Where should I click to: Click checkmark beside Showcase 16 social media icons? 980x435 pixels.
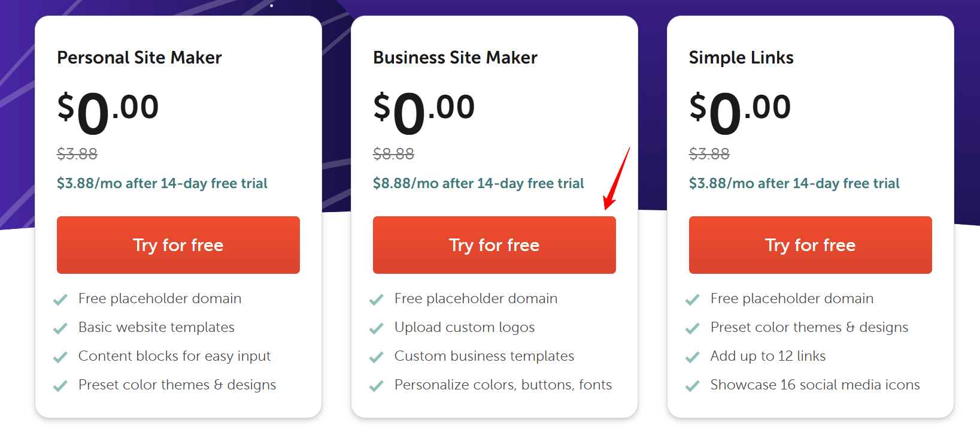pyautogui.click(x=693, y=386)
